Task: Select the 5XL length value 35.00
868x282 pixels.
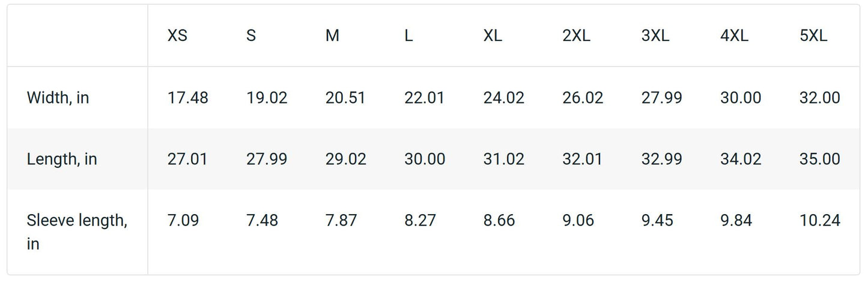Action: pyautogui.click(x=819, y=159)
